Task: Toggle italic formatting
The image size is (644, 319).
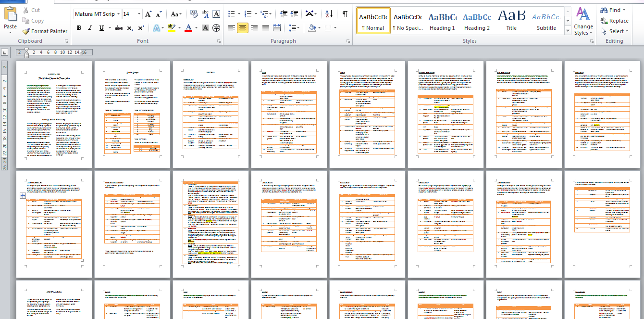Action: [90, 28]
